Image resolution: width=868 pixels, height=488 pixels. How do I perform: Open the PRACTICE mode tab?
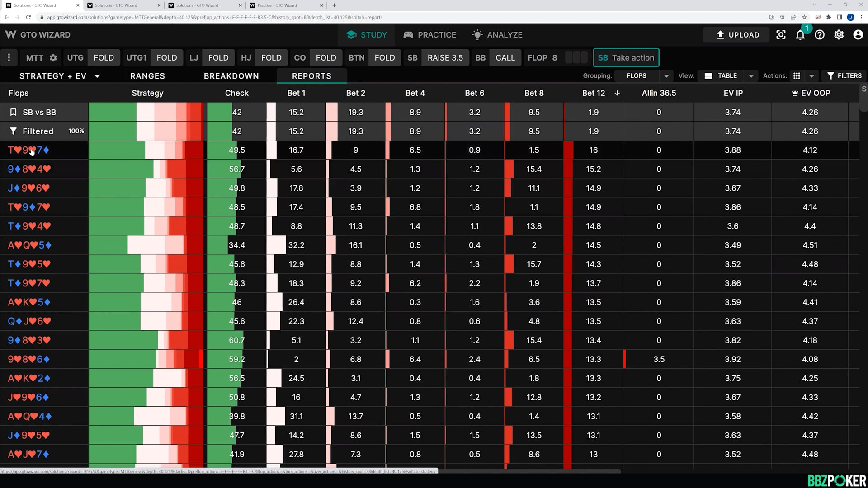429,35
